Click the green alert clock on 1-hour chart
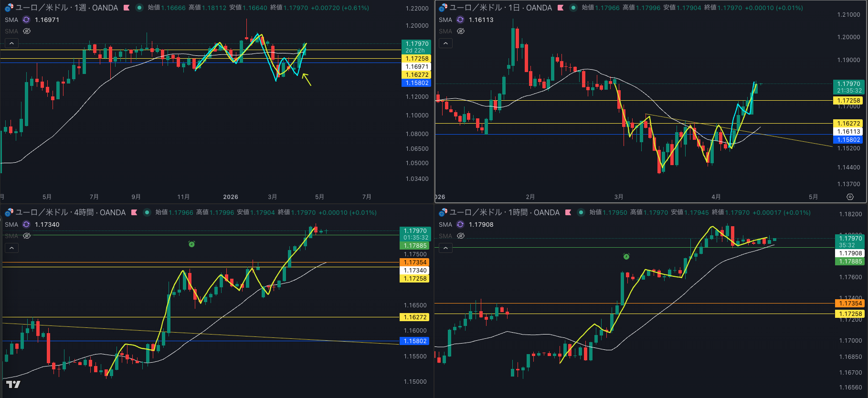The image size is (868, 398). (626, 257)
